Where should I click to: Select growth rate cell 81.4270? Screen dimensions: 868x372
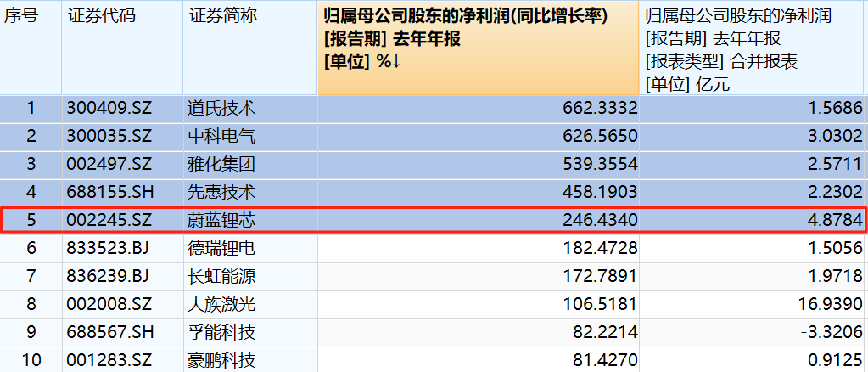[x=479, y=361]
